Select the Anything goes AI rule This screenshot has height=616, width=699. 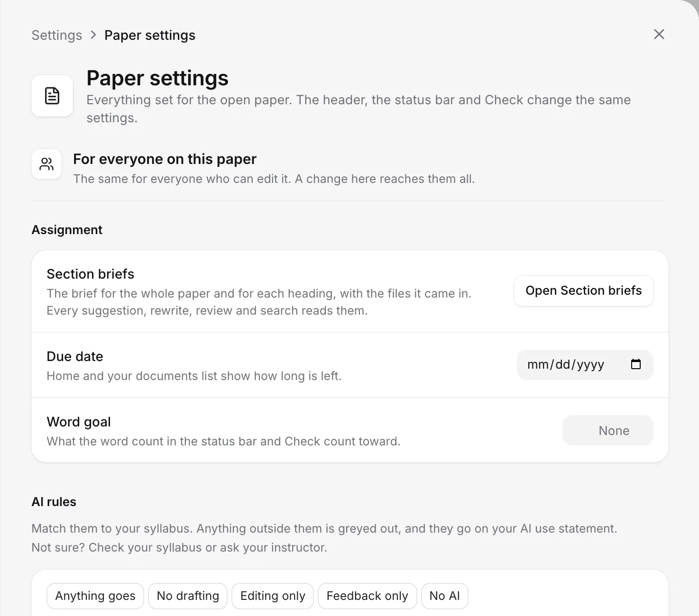click(x=95, y=596)
